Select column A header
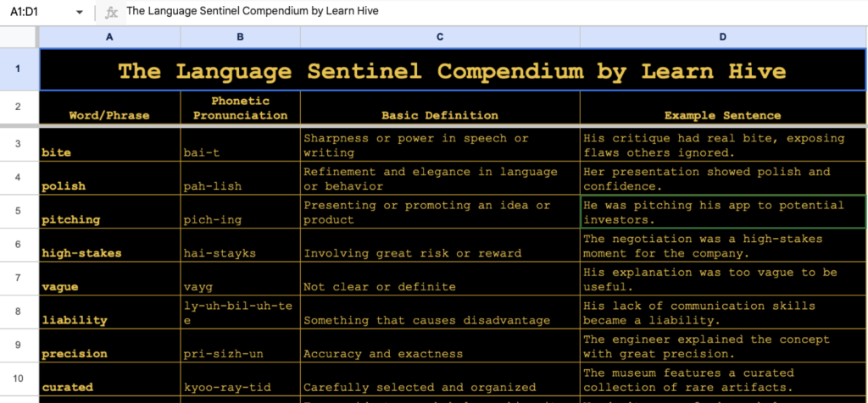This screenshot has height=403, width=868. [x=109, y=37]
